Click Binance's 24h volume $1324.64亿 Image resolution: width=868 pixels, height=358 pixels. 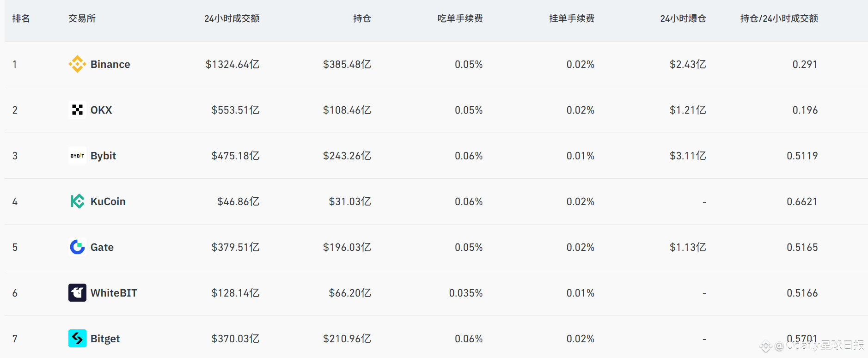[x=232, y=64]
